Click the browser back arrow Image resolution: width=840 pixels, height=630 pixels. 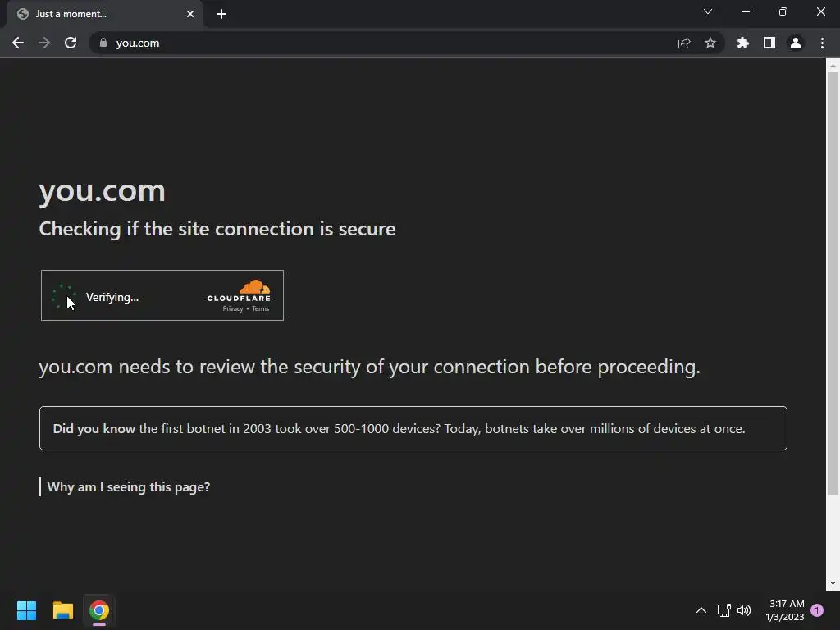pyautogui.click(x=18, y=43)
